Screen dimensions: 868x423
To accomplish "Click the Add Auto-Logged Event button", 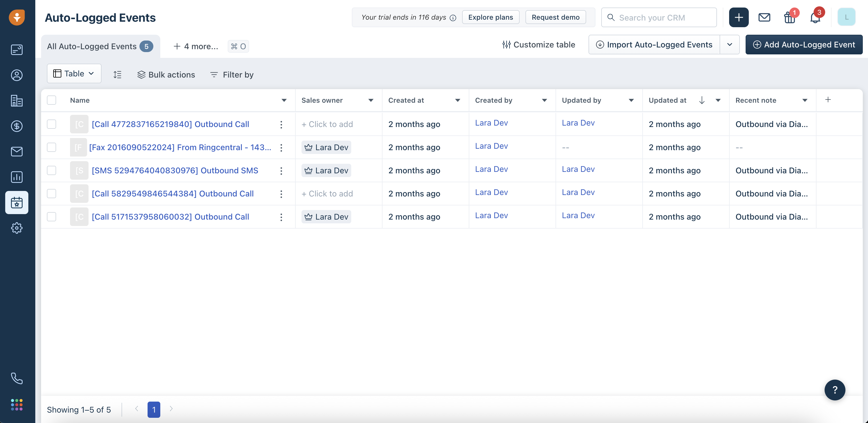I will coord(804,45).
